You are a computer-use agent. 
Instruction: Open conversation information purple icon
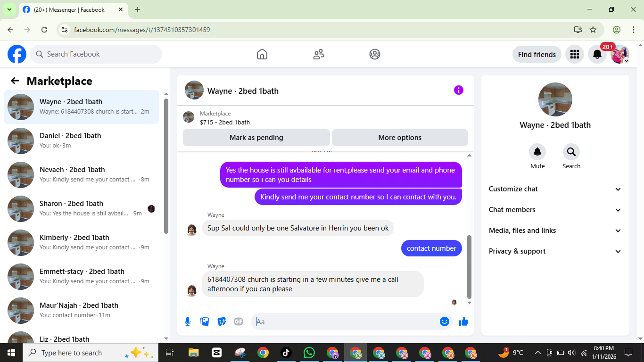coord(459,90)
